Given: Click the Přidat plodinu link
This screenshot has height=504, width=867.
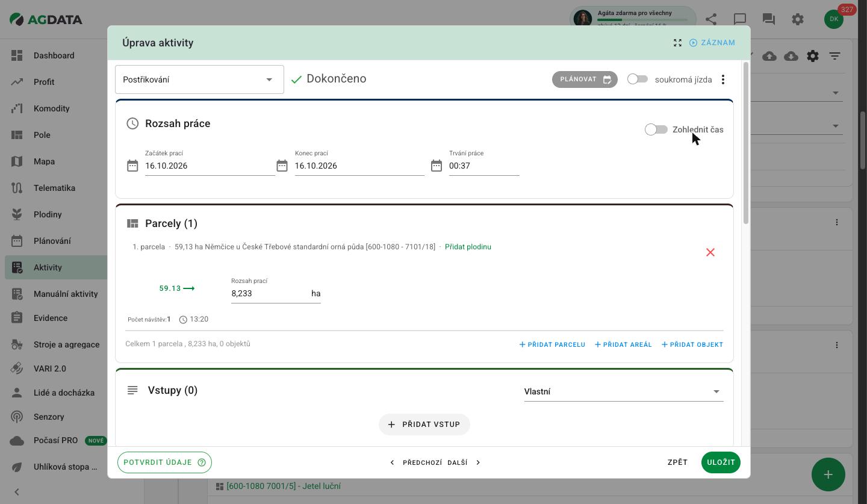Looking at the screenshot, I should point(468,247).
